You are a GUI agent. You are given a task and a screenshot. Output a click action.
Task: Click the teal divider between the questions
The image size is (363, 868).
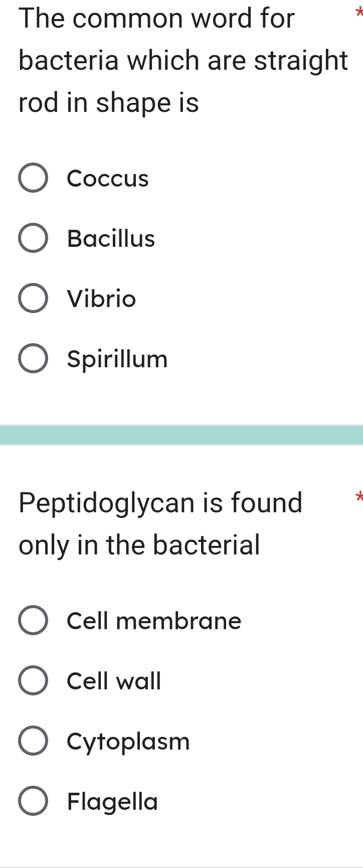coord(181,435)
